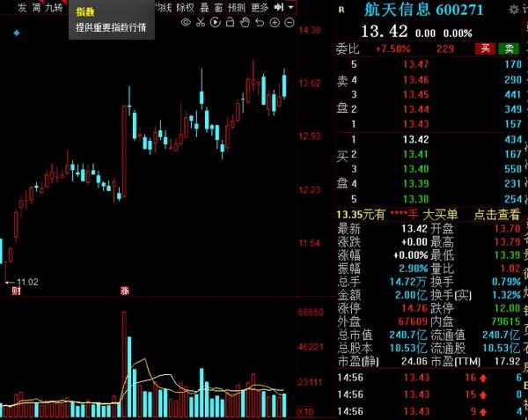Select buy level 2 price 13.41
528x420 pixels.
pyautogui.click(x=416, y=154)
